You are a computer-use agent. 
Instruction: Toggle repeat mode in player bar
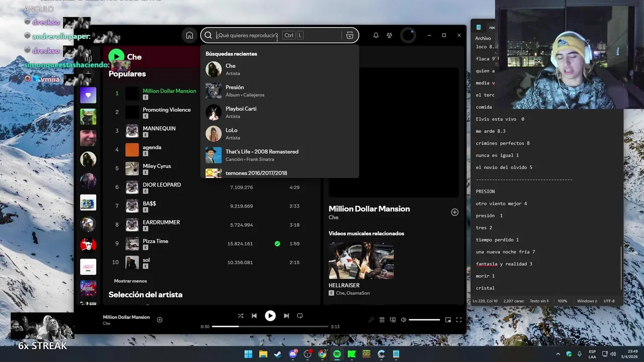(x=300, y=316)
